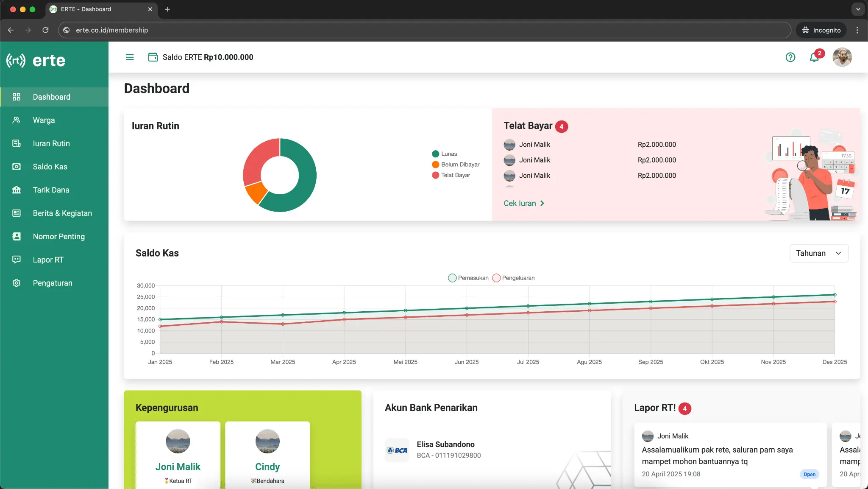This screenshot has width=868, height=489.
Task: Toggle Pengeluaran series in chart legend
Action: (514, 278)
